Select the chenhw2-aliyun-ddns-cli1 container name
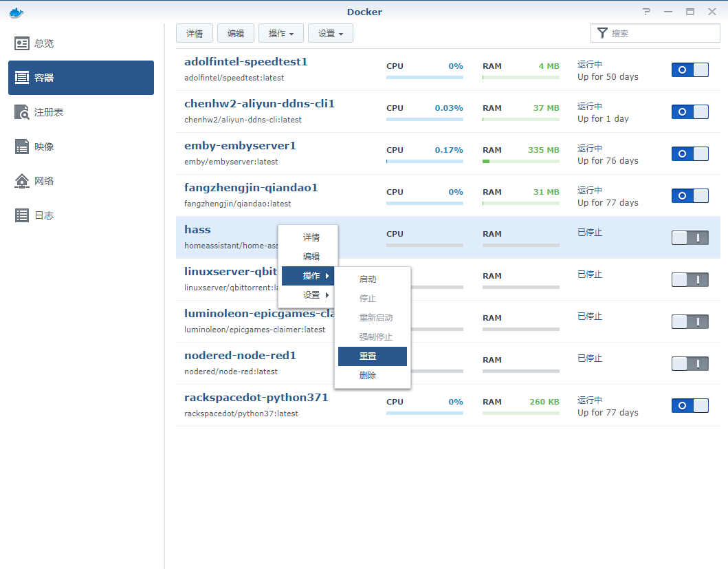The image size is (728, 569). (260, 104)
